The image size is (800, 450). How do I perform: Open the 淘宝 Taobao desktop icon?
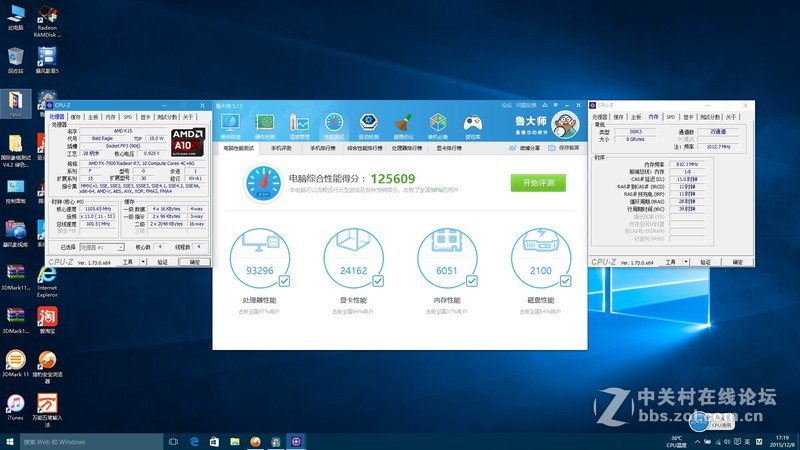[47, 320]
